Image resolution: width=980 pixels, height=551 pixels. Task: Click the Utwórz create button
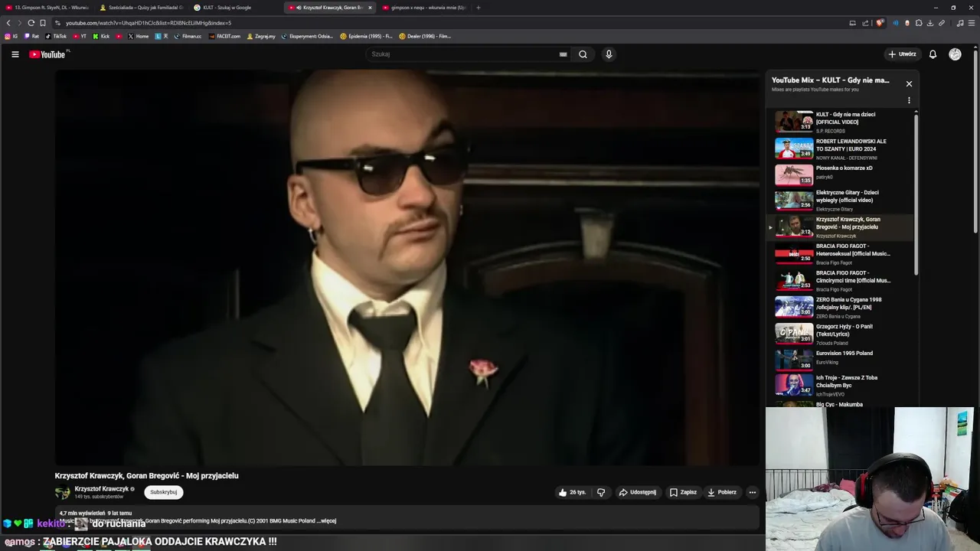[x=902, y=54]
